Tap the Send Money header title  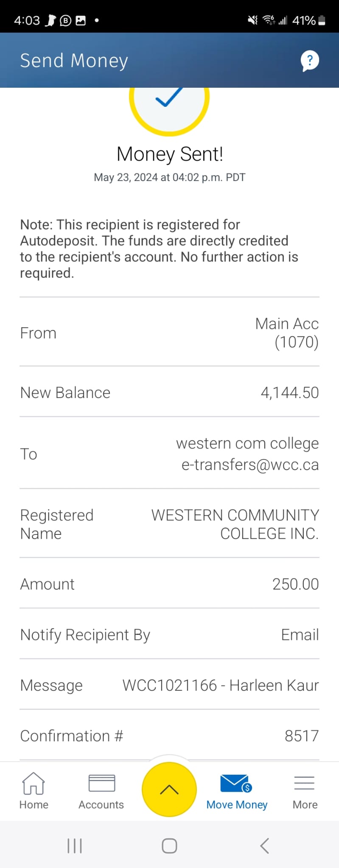[x=74, y=61]
